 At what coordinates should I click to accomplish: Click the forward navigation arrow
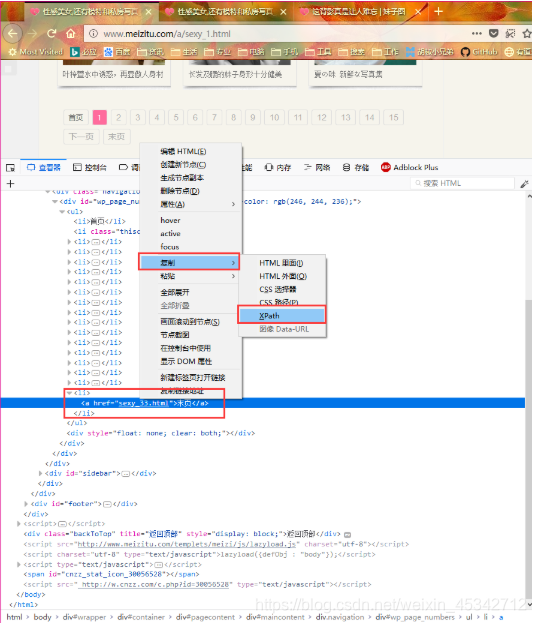[x=32, y=34]
